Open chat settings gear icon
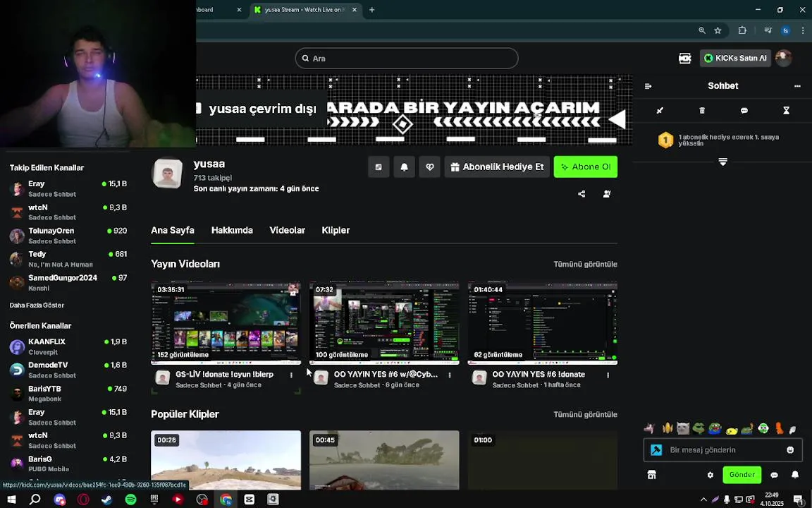This screenshot has width=812, height=508. point(710,475)
